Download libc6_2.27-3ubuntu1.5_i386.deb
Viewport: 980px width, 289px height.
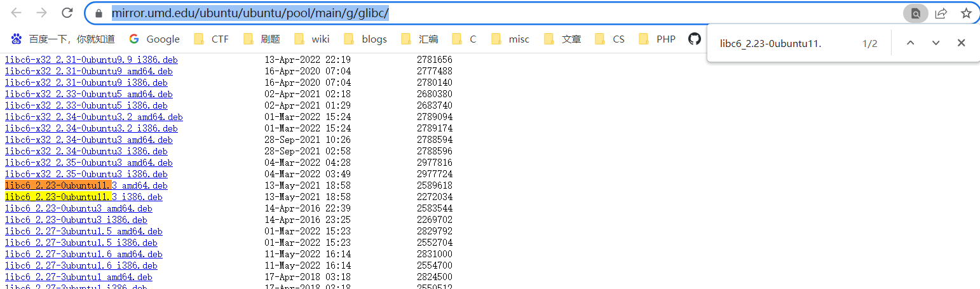[x=81, y=243]
